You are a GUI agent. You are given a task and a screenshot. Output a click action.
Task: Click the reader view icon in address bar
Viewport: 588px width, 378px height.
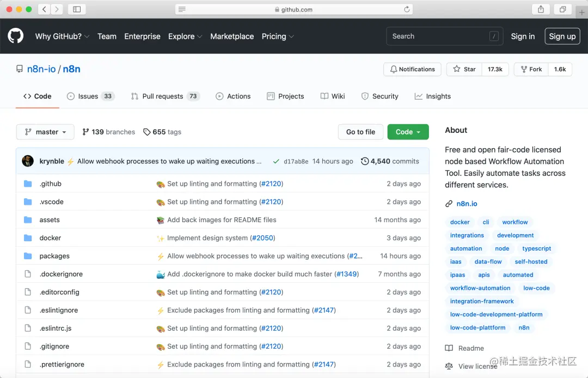(182, 9)
